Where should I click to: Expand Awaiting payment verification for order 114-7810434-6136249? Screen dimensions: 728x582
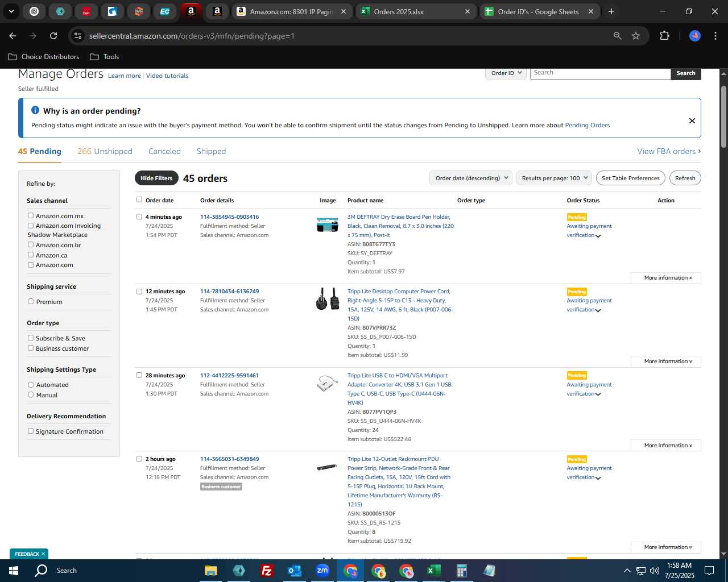(x=598, y=310)
